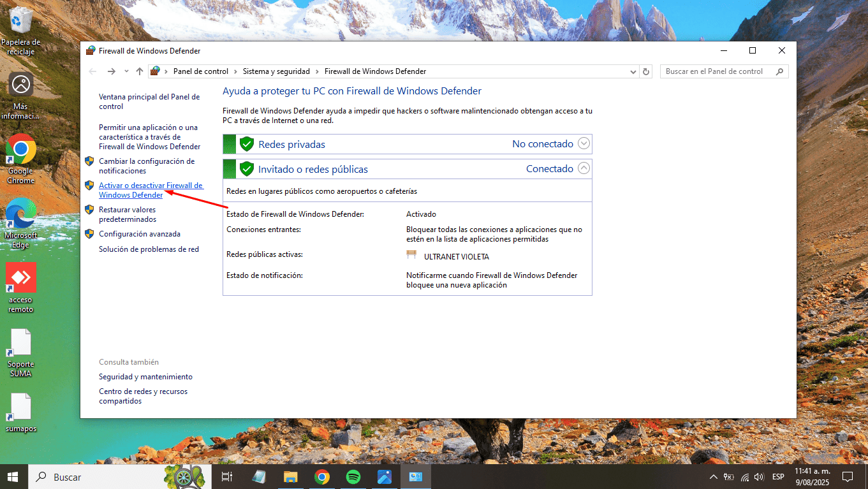The image size is (868, 489).
Task: Expand chevron after Sistema y seguridad breadcrumb
Action: (x=317, y=71)
